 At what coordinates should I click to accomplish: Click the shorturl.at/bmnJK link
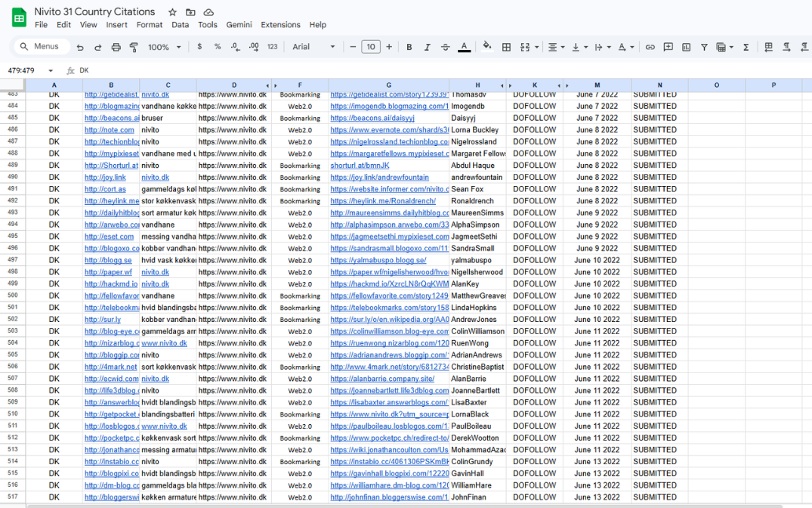(360, 166)
